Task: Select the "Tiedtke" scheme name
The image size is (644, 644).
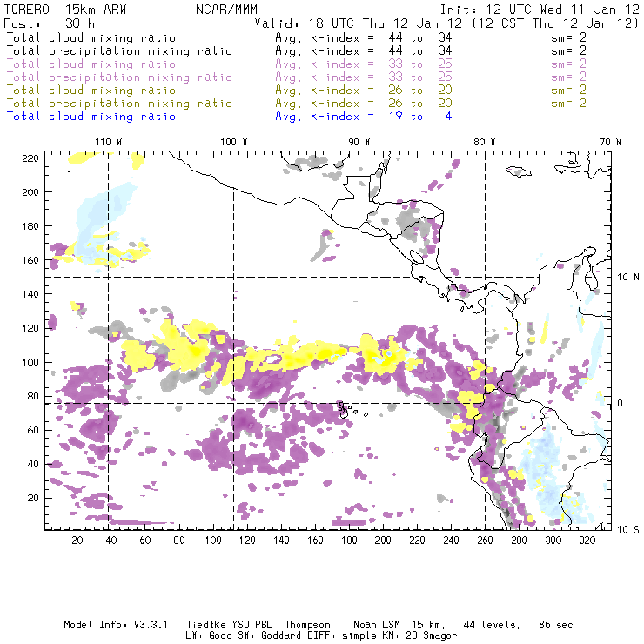Action: [x=205, y=625]
